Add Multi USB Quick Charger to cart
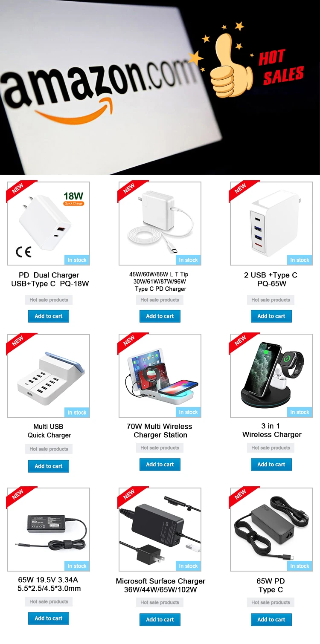 click(49, 466)
